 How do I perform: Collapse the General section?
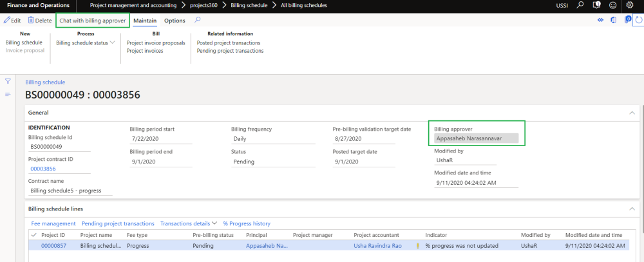coord(630,112)
